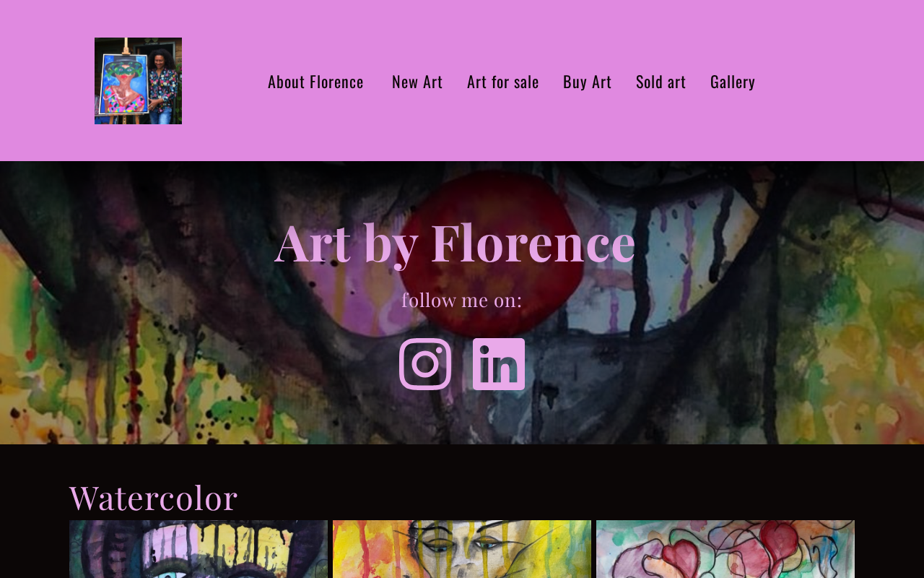Click the easel painting inside the logo
This screenshot has width=924, height=578.
coord(122,83)
